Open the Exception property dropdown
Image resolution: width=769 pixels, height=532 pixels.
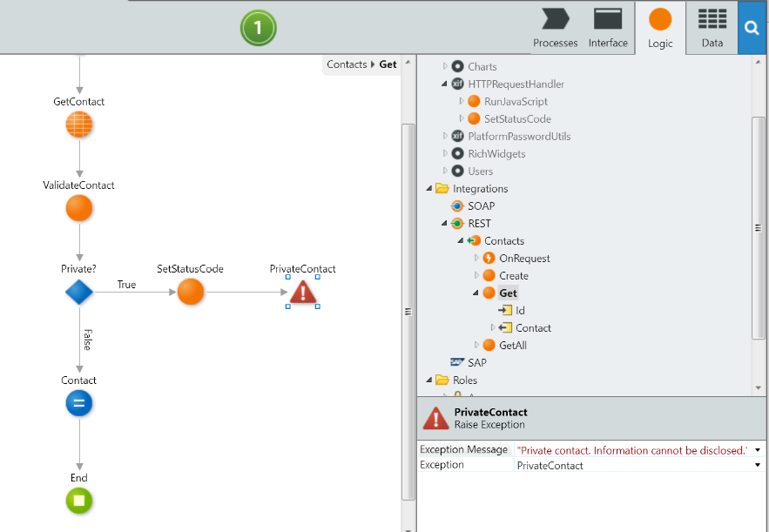point(758,466)
